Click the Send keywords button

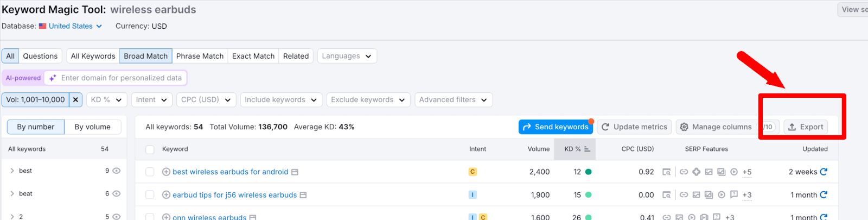556,127
